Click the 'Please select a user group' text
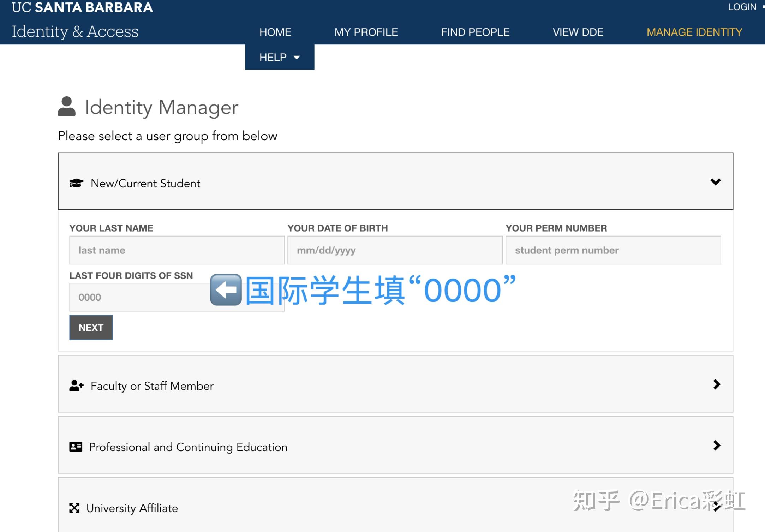Viewport: 765px width, 532px height. (168, 136)
